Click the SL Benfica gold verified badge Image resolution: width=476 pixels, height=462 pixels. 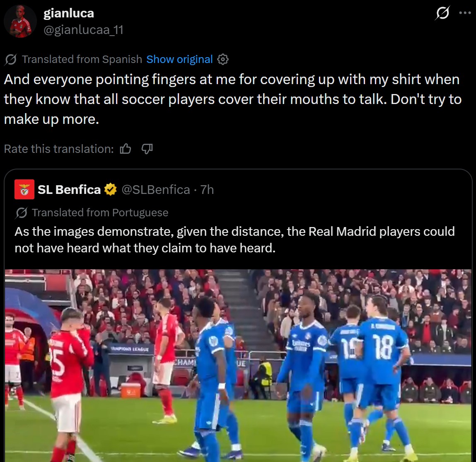tap(111, 189)
